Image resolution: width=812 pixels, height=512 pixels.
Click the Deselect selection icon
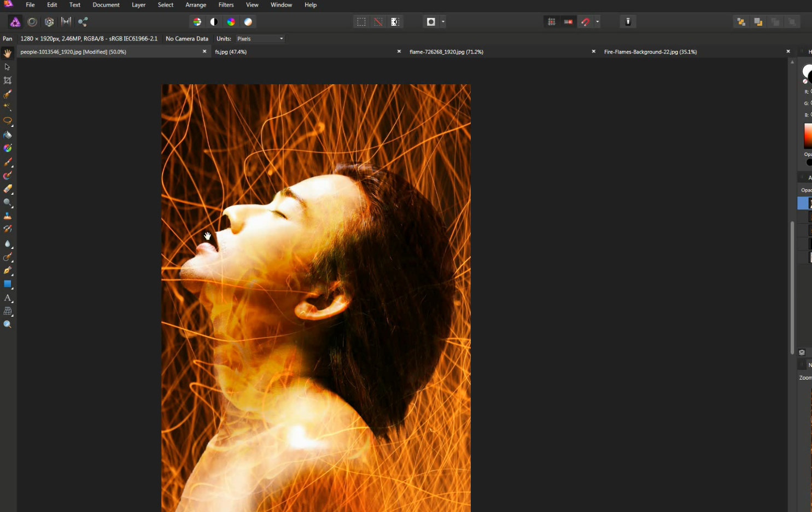tap(378, 22)
